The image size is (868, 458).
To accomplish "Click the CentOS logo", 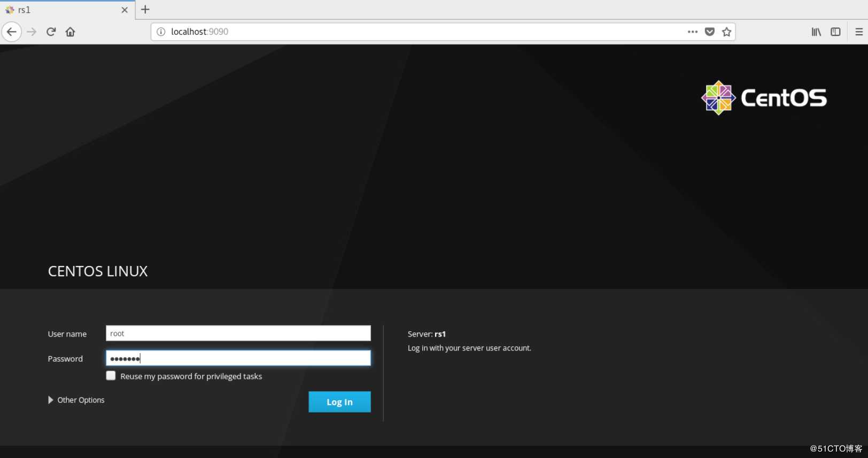I will click(x=764, y=98).
